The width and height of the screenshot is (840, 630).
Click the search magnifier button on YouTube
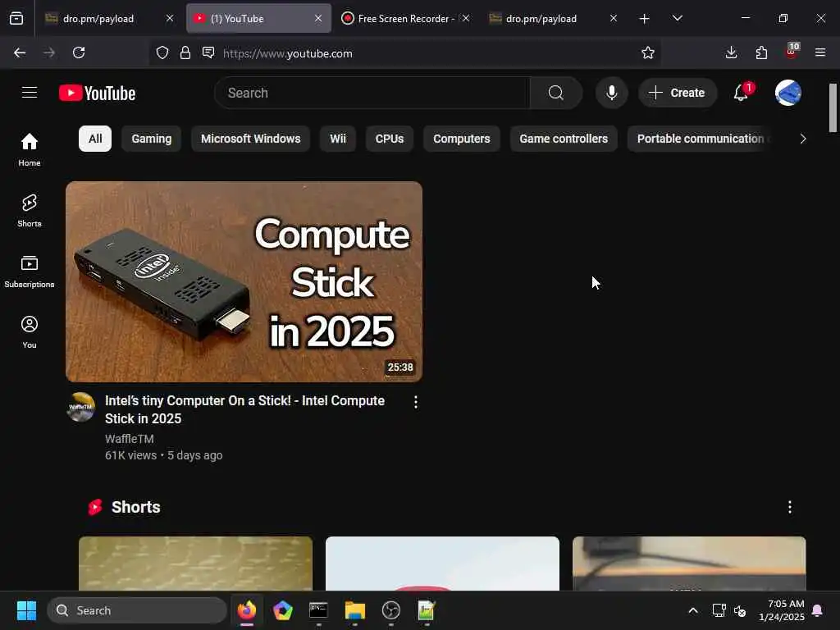point(555,93)
